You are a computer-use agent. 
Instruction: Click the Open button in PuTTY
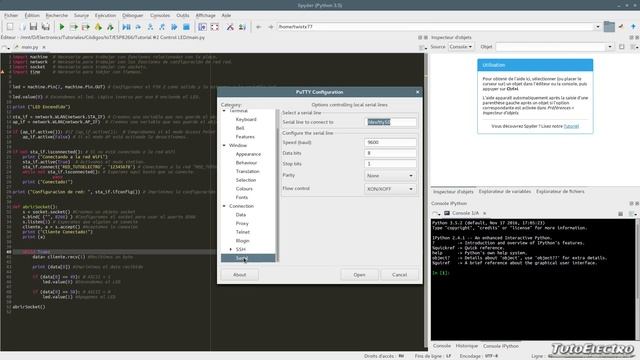click(x=359, y=275)
